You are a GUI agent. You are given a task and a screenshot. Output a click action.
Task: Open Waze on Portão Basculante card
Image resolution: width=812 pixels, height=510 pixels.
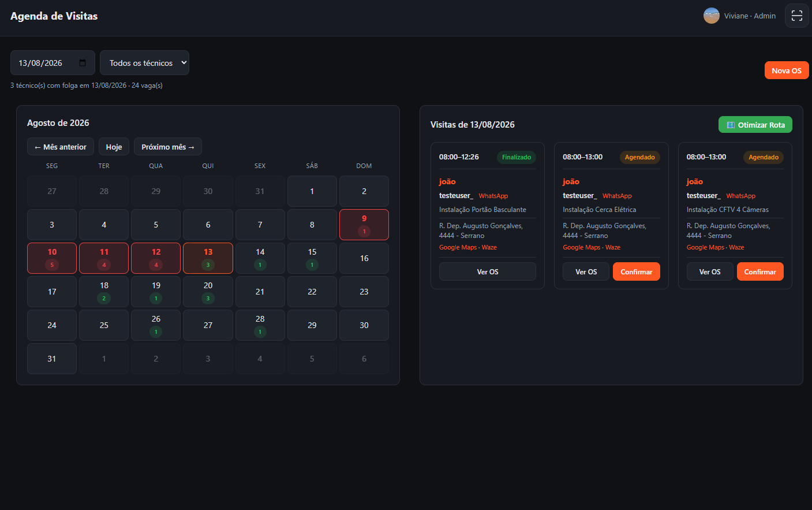[x=489, y=247]
